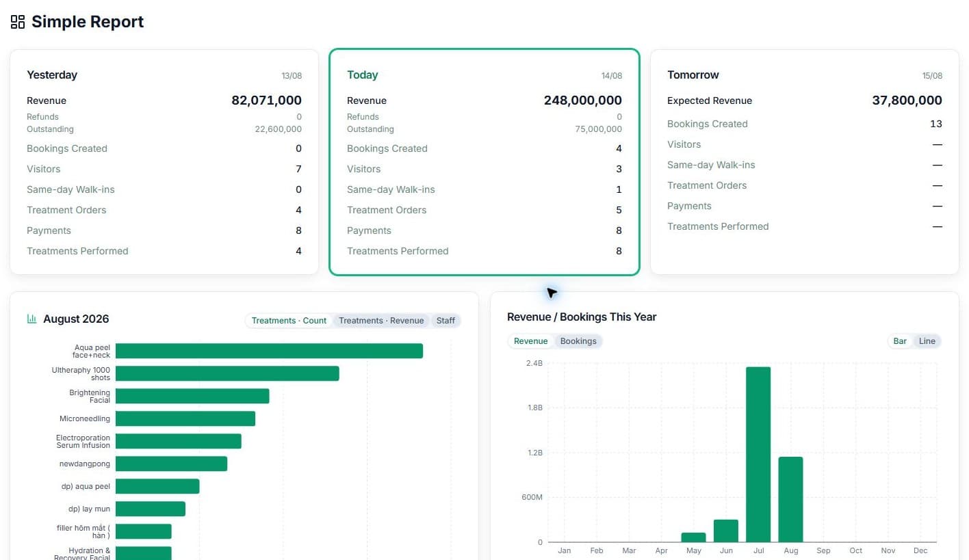Click Payments in the Today card
This screenshot has width=969, height=560.
pyautogui.click(x=369, y=230)
